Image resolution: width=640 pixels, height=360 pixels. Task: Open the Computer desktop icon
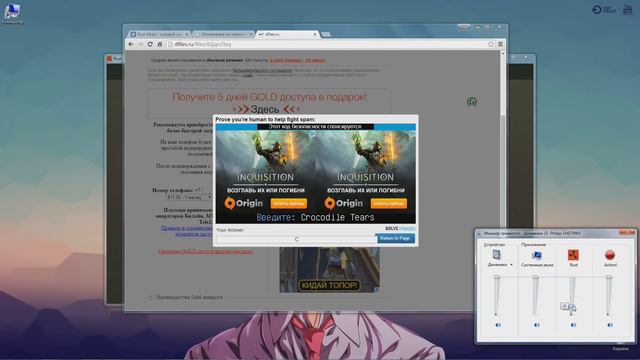click(12, 14)
